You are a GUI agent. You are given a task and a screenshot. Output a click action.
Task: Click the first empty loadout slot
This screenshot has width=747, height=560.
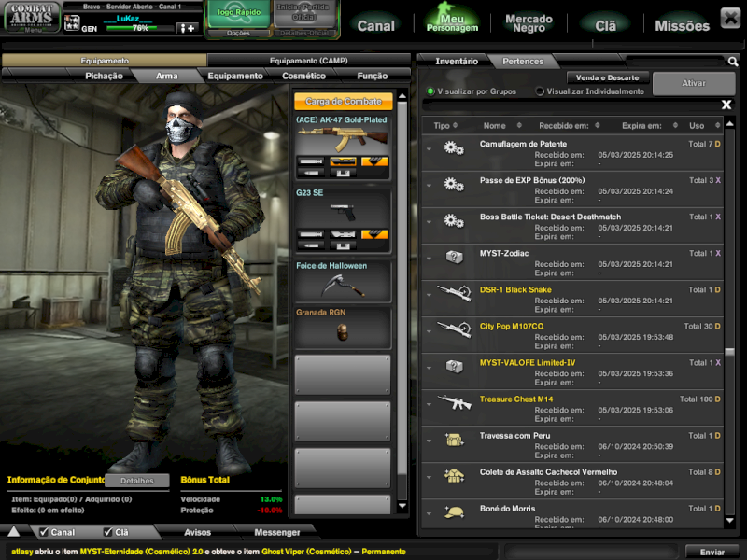click(x=343, y=374)
